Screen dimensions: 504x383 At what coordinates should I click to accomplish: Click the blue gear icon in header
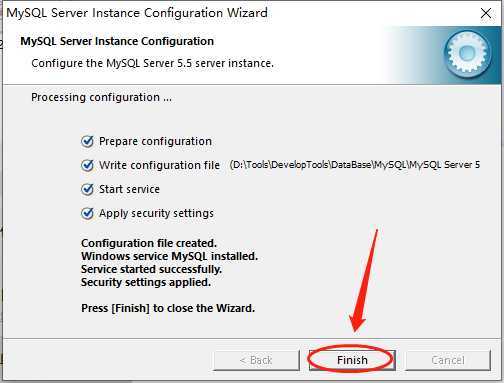click(468, 53)
